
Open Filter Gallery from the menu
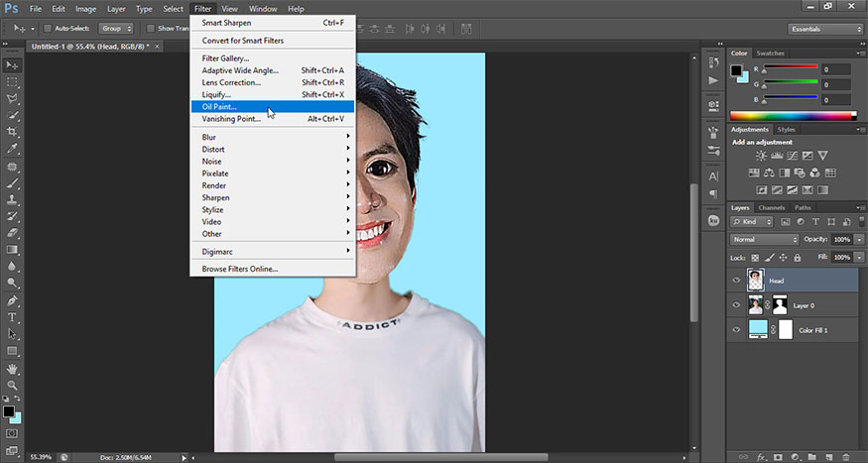[x=225, y=58]
